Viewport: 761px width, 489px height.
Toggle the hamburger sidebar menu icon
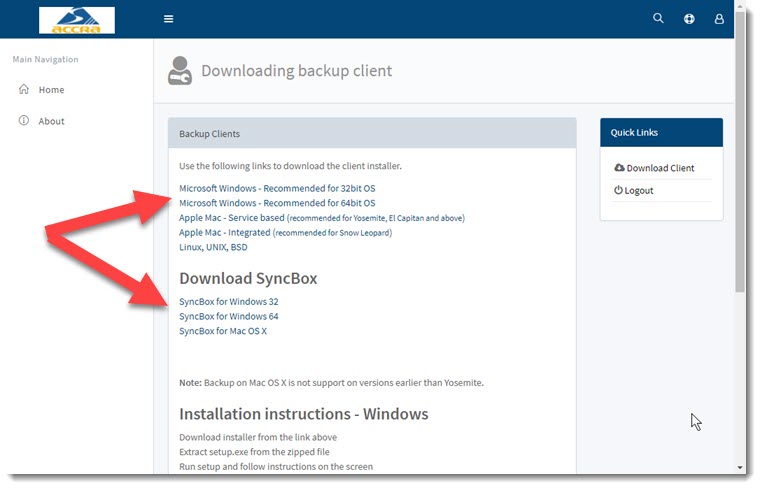[168, 19]
